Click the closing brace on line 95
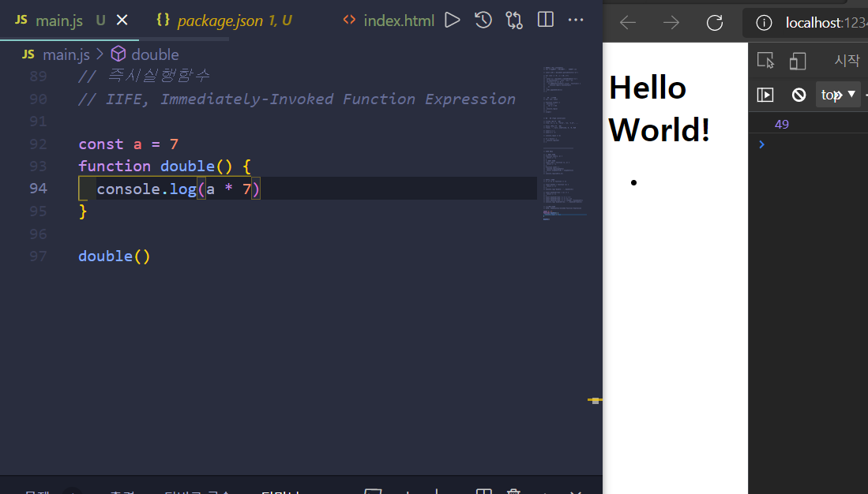Image resolution: width=868 pixels, height=494 pixels. coord(83,211)
